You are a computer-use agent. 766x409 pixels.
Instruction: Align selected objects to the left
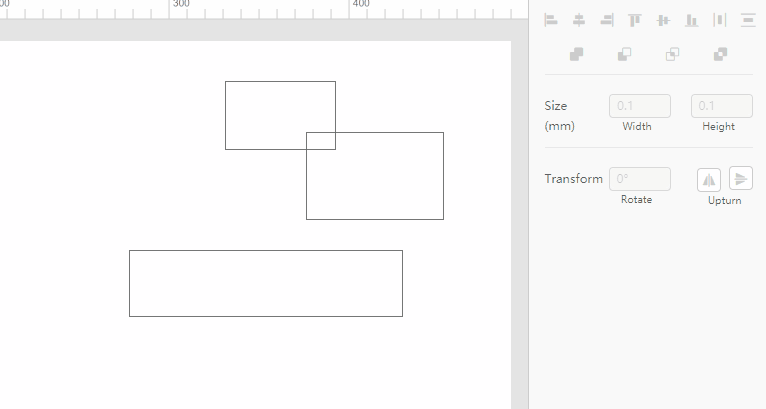pos(551,20)
